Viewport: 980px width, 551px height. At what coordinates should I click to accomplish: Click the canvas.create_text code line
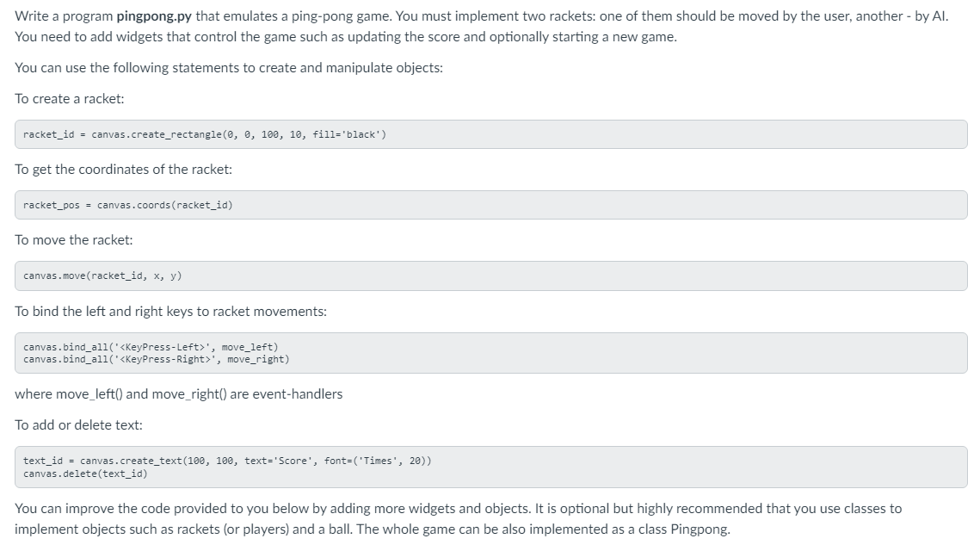click(x=227, y=461)
